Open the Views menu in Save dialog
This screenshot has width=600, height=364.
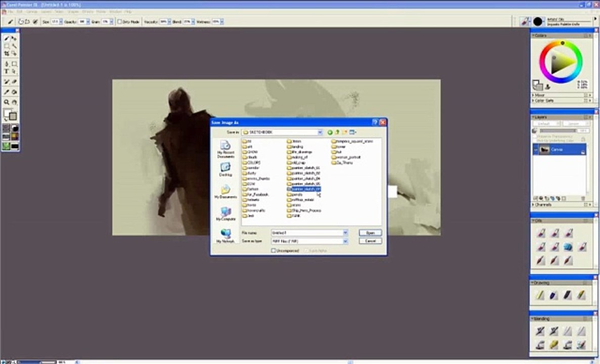(x=352, y=132)
